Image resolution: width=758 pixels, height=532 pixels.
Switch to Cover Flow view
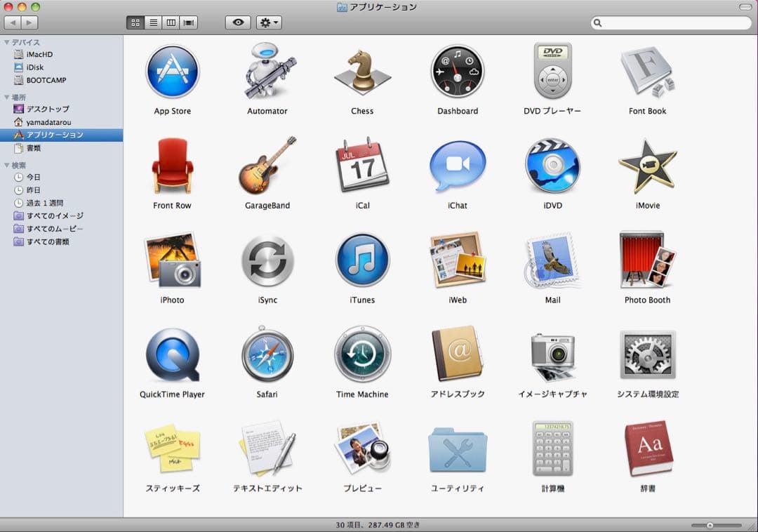click(188, 22)
